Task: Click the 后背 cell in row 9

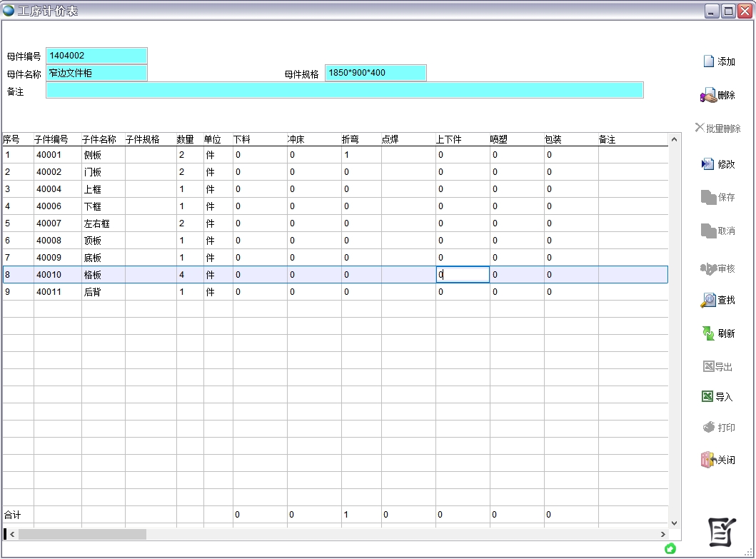Action: (x=93, y=292)
